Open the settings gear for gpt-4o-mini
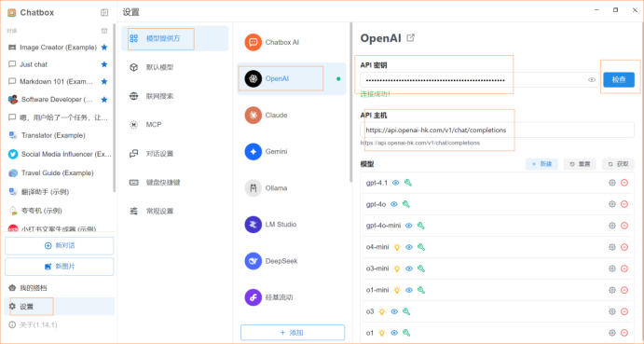644x344 pixels. click(x=612, y=226)
